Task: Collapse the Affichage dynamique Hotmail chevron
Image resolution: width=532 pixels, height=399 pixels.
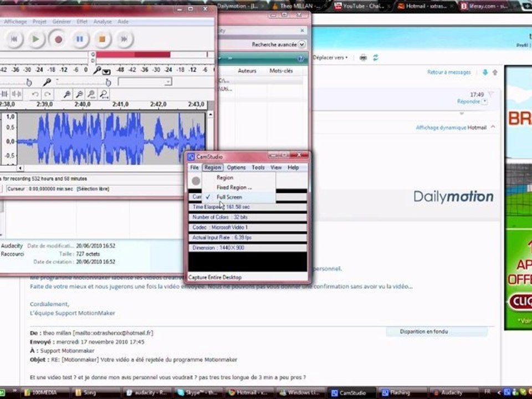Action: click(x=493, y=127)
